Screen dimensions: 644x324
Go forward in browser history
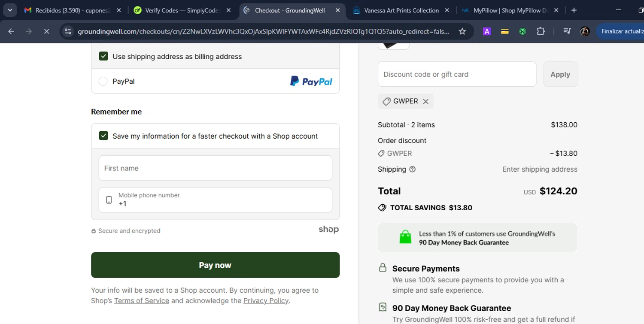(29, 31)
